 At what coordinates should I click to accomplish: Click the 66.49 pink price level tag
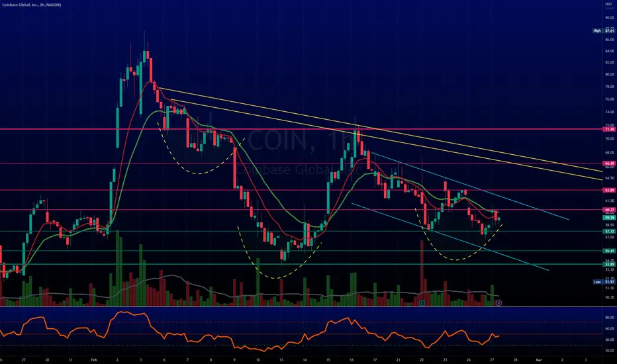point(609,163)
